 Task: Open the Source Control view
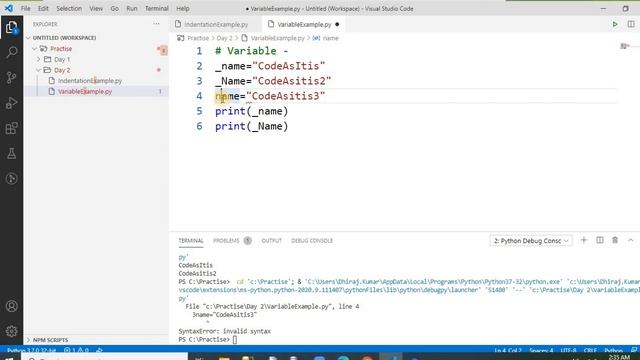(x=11, y=78)
